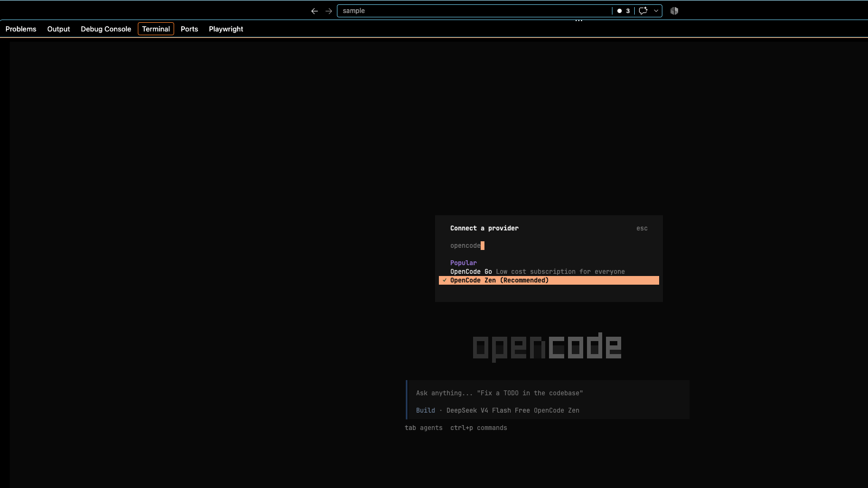Click the 'Connect a provider' title

484,228
